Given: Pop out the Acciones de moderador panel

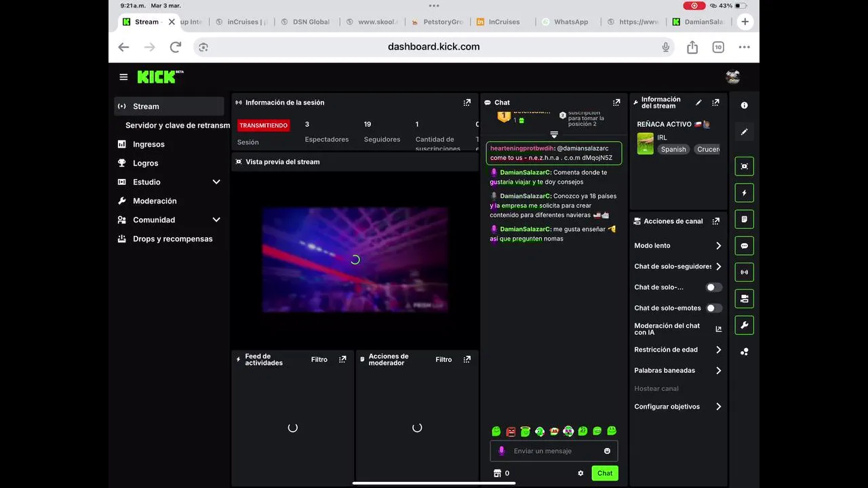Looking at the screenshot, I should click(x=467, y=360).
